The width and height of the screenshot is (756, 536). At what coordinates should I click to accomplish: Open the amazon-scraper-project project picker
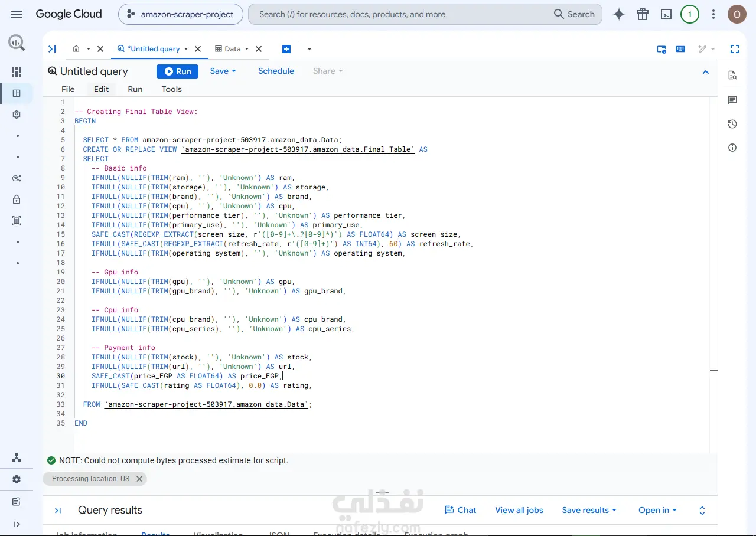181,14
